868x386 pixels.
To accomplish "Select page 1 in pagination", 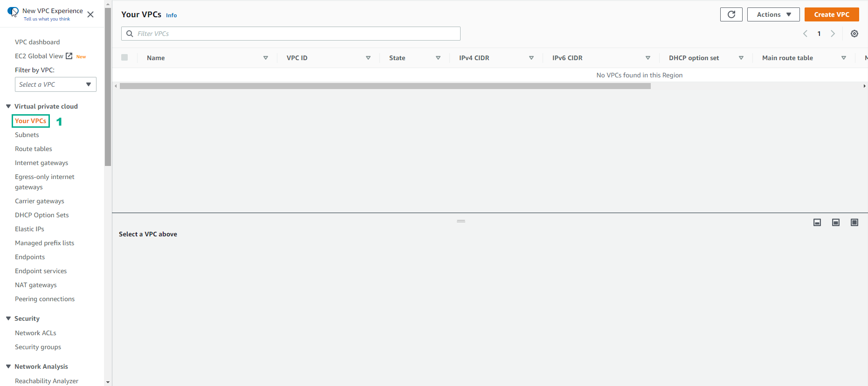I will click(x=819, y=34).
